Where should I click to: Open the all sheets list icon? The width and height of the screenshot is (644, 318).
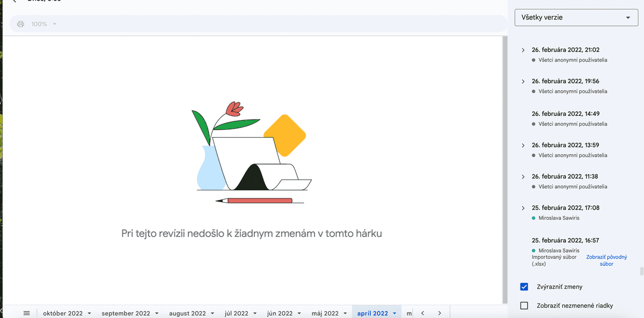click(x=26, y=313)
